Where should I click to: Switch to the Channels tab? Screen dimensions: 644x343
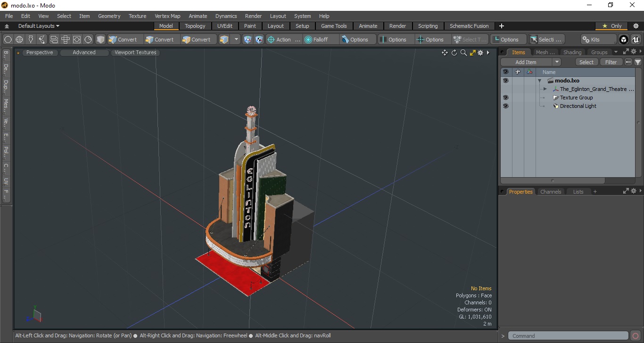[551, 192]
